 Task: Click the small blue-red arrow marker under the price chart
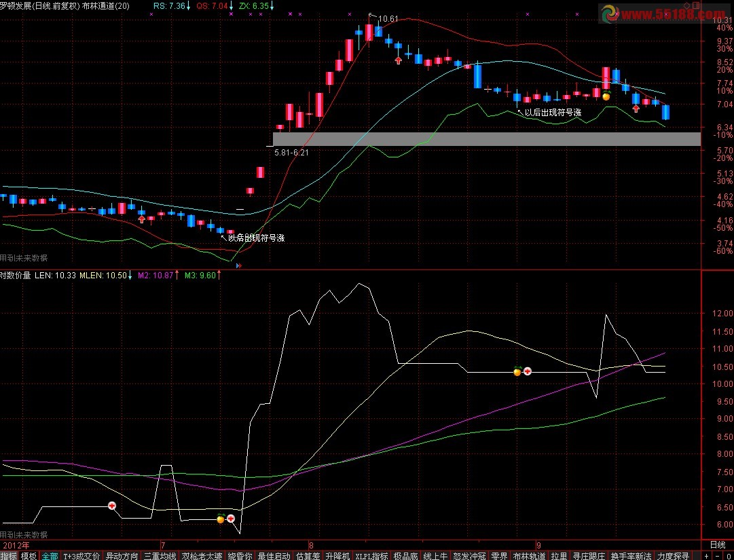(239, 265)
